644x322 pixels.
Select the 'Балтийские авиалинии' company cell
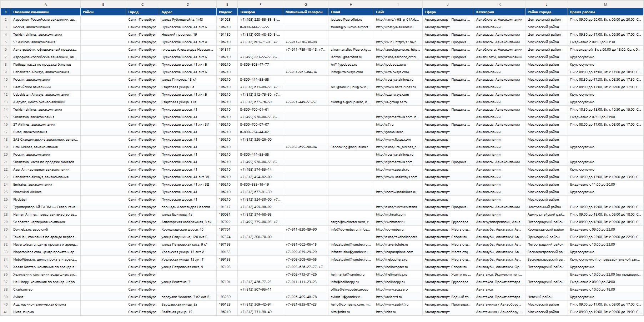(46, 87)
